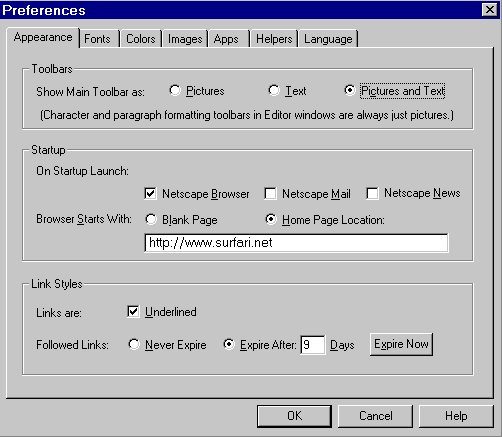This screenshot has width=502, height=437.
Task: Go to the Images tab
Action: 185,39
